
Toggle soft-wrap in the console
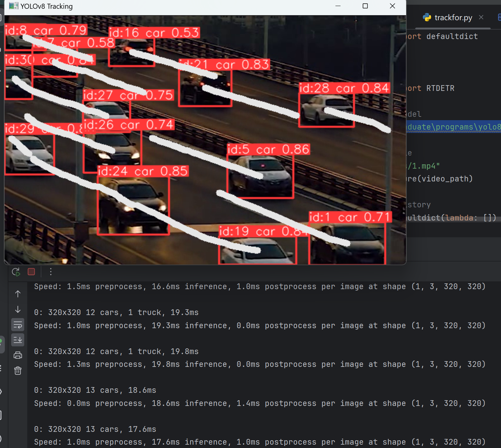(x=18, y=325)
